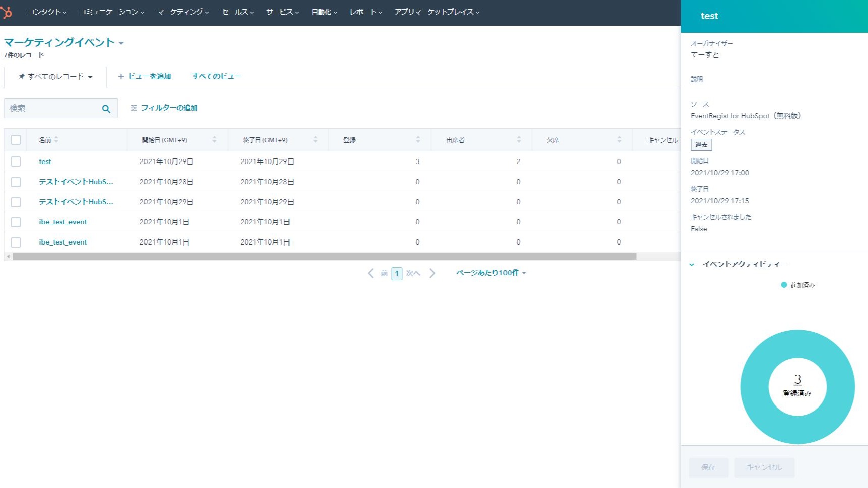Open the test event link
The image size is (868, 488).
point(45,161)
